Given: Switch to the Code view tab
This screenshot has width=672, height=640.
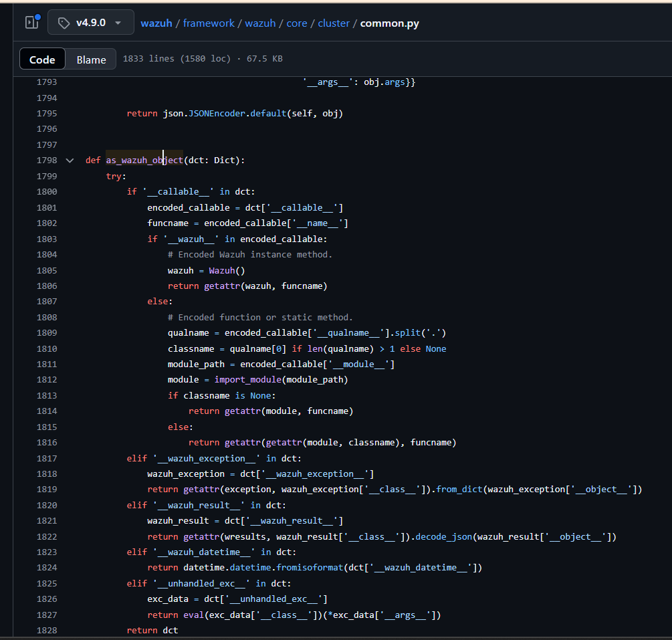Looking at the screenshot, I should click(x=42, y=59).
